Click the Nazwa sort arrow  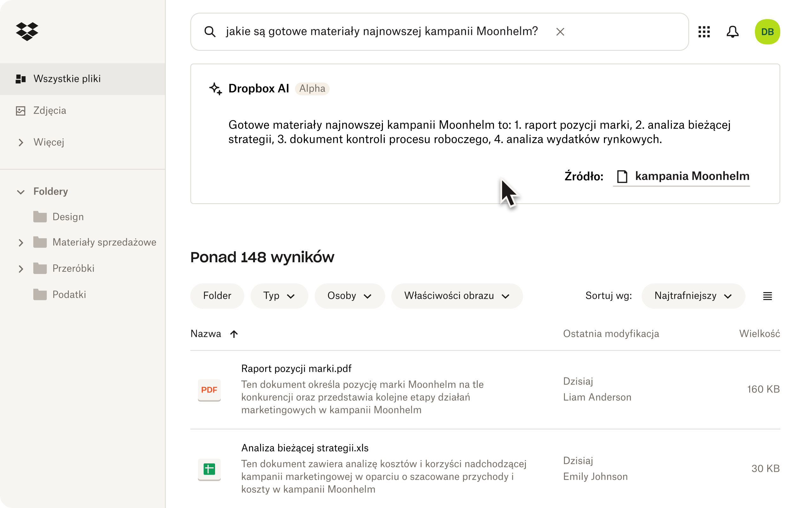click(x=234, y=334)
